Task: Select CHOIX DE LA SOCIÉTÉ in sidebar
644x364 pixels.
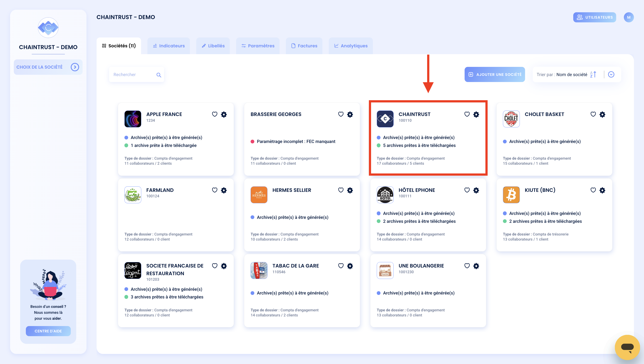Action: click(48, 67)
